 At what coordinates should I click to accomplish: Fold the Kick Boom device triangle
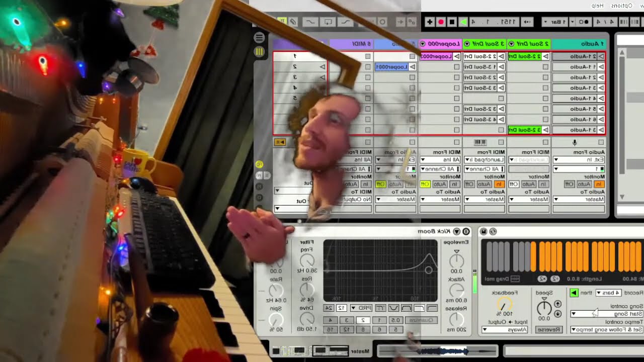pyautogui.click(x=457, y=231)
